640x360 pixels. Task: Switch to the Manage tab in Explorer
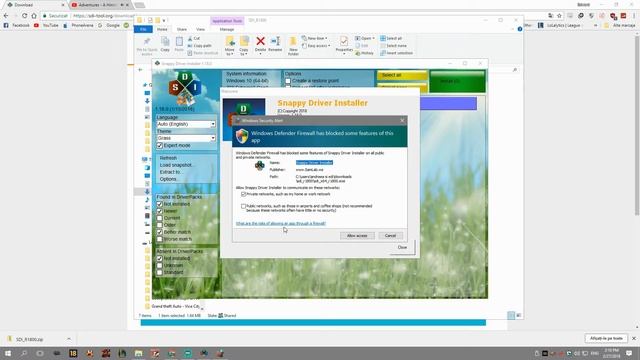click(227, 29)
